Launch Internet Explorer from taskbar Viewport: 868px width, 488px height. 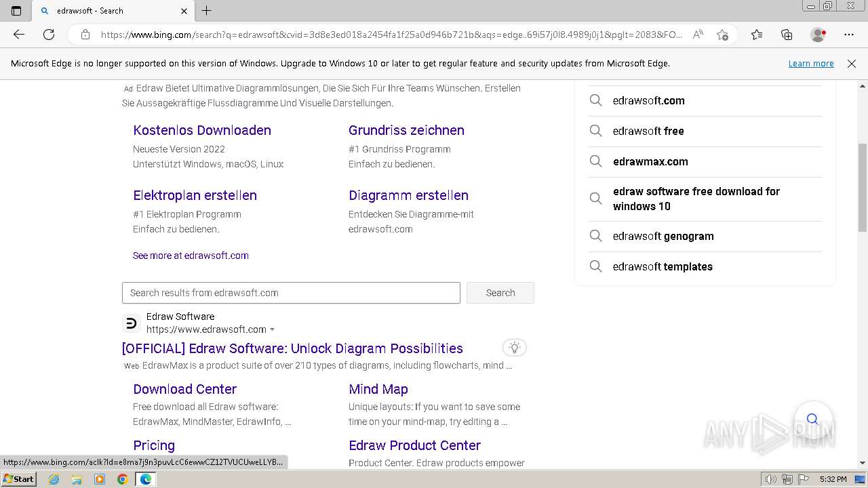click(x=54, y=479)
